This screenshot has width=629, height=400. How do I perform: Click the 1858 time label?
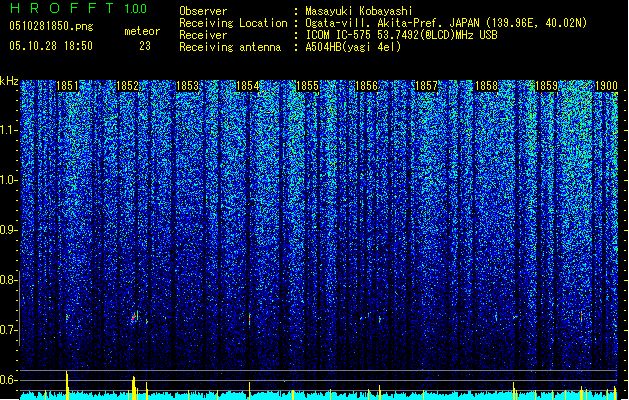[x=487, y=86]
